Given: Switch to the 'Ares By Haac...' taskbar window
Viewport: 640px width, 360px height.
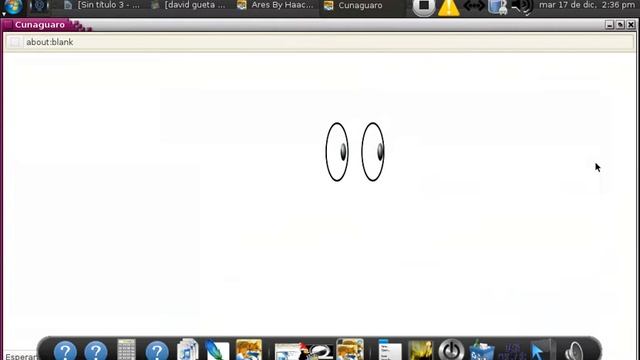Looking at the screenshot, I should coord(276,5).
